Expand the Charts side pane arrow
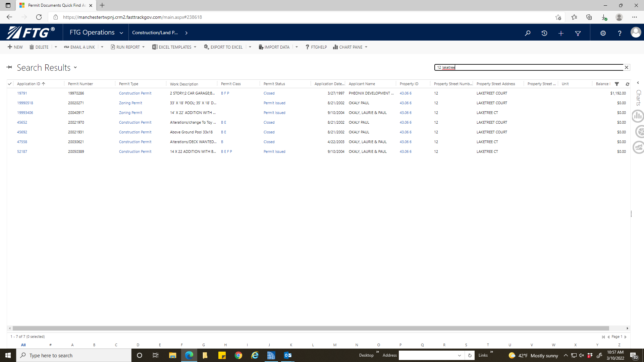The height and width of the screenshot is (362, 644). click(x=638, y=83)
